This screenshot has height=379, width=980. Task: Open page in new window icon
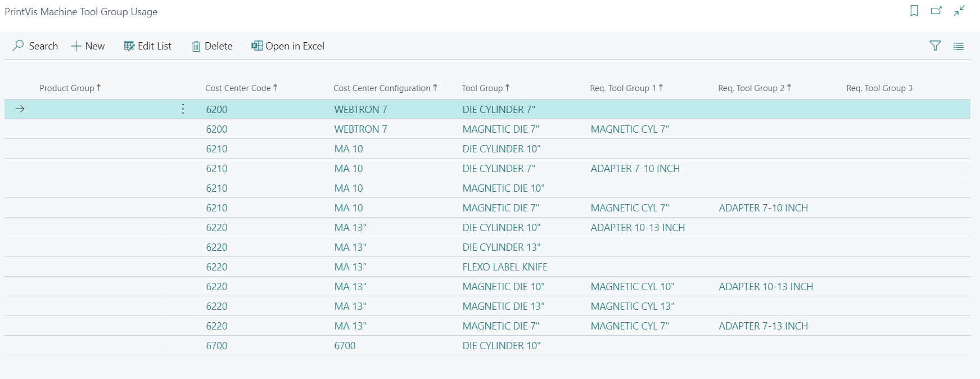tap(936, 11)
